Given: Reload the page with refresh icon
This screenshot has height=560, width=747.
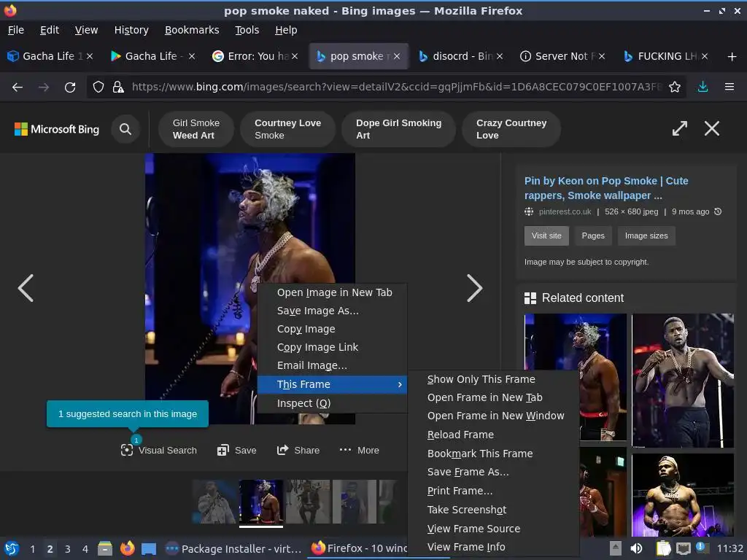Looking at the screenshot, I should 70,87.
